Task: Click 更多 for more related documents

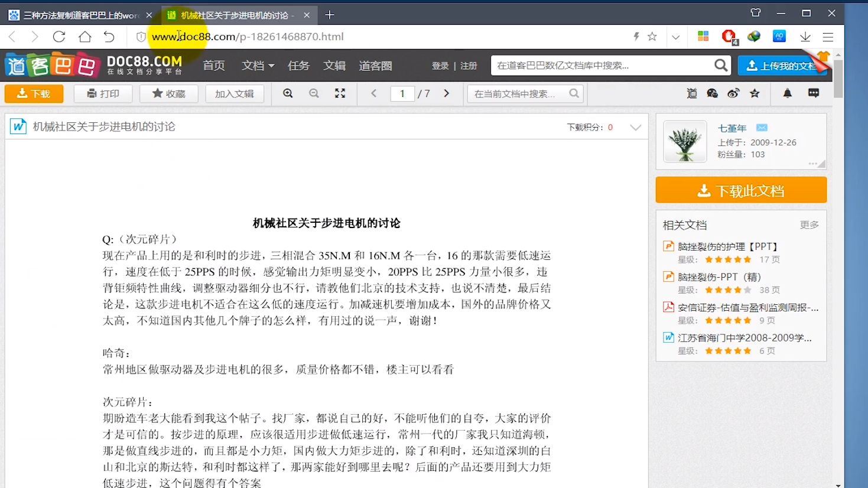Action: 810,225
